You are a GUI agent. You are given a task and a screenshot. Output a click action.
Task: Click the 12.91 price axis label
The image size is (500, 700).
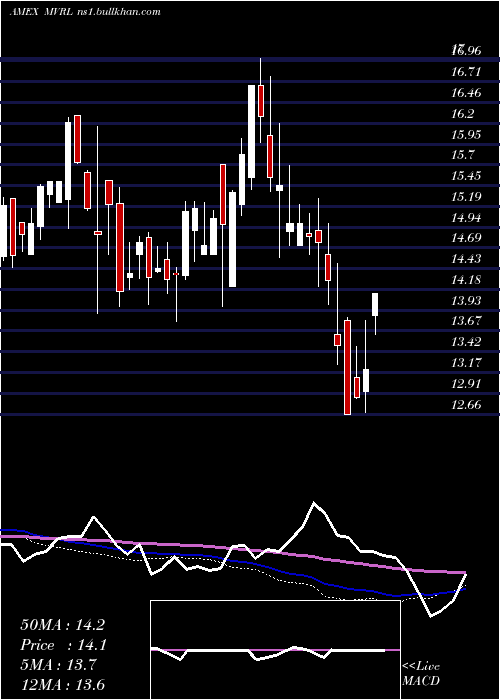(x=466, y=383)
